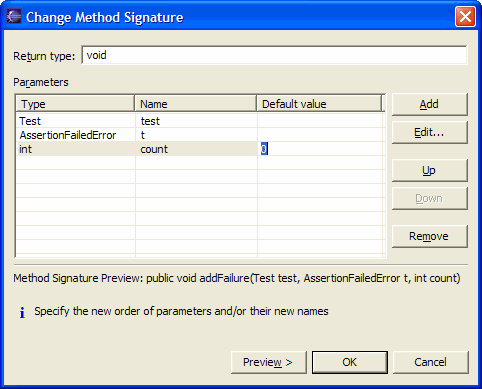Click the Eclipse icon in title bar
The image size is (482, 389).
(x=14, y=17)
